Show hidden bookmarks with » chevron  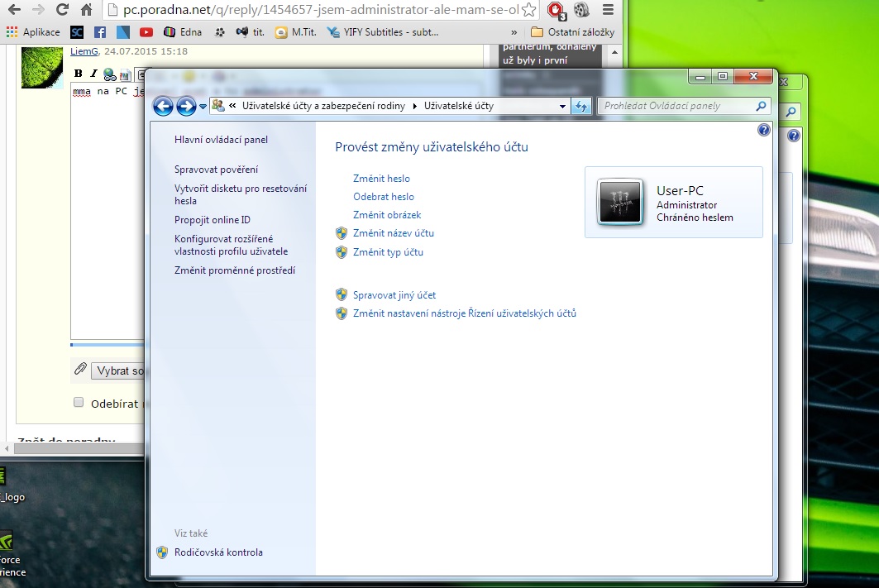[x=514, y=32]
